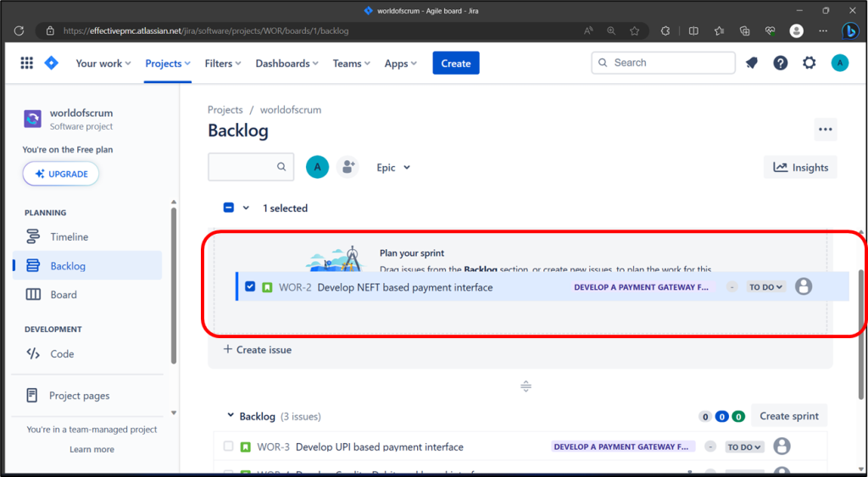This screenshot has width=868, height=477.
Task: Open the Your work dropdown
Action: pos(103,64)
